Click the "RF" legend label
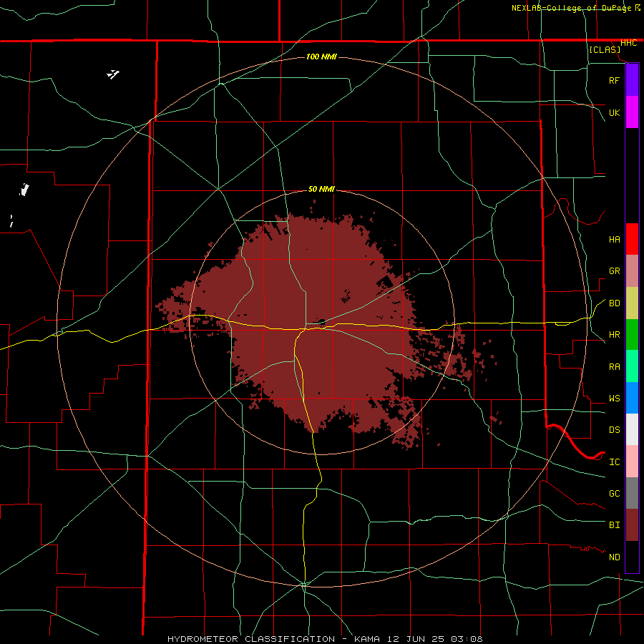The height and width of the screenshot is (644, 644). (614, 81)
